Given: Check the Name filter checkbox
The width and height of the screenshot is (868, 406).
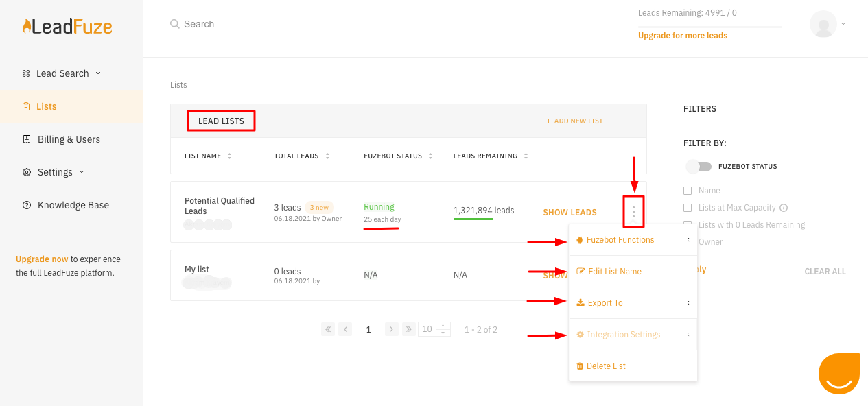Looking at the screenshot, I should (688, 191).
